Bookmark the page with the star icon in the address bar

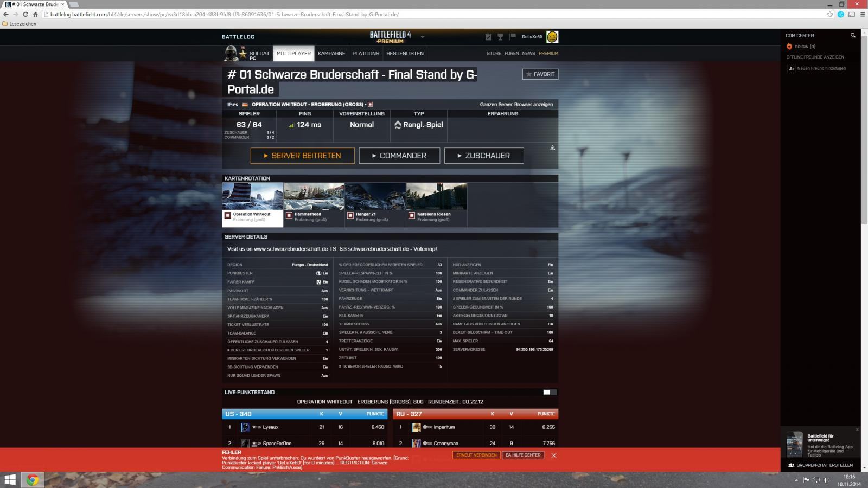829,14
